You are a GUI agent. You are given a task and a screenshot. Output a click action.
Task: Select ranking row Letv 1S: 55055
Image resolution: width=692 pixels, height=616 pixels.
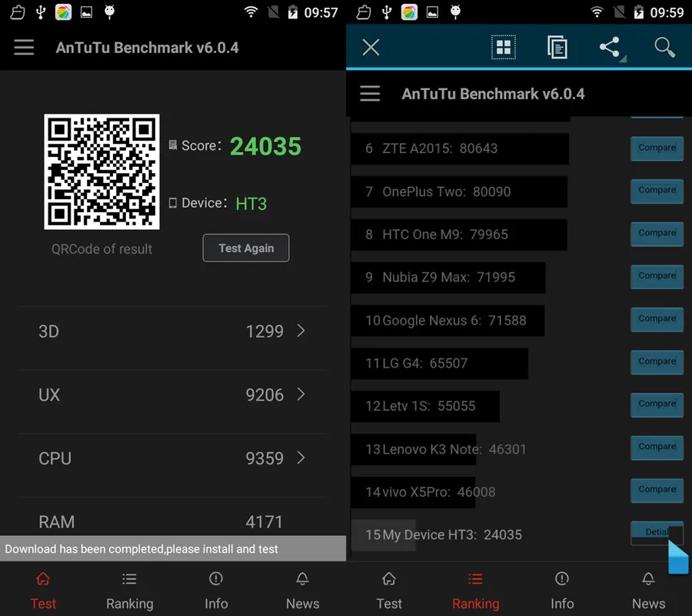(425, 405)
